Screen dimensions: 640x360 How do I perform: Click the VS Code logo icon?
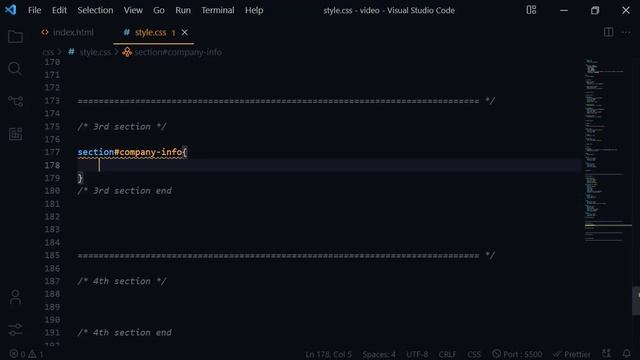(11, 10)
